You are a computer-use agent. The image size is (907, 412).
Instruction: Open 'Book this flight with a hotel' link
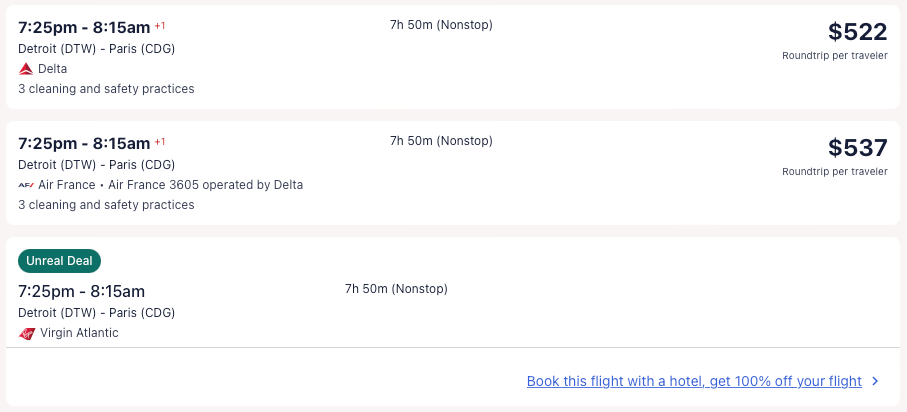click(x=693, y=381)
